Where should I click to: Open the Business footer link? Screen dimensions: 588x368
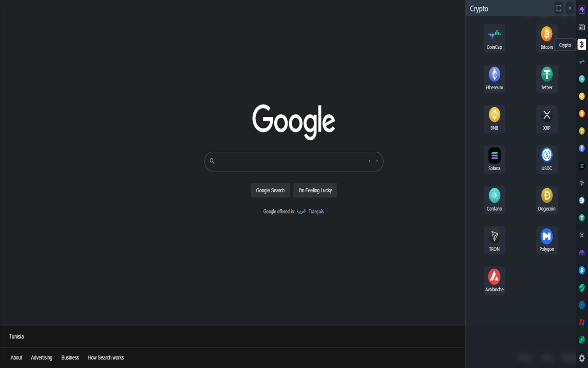70,357
